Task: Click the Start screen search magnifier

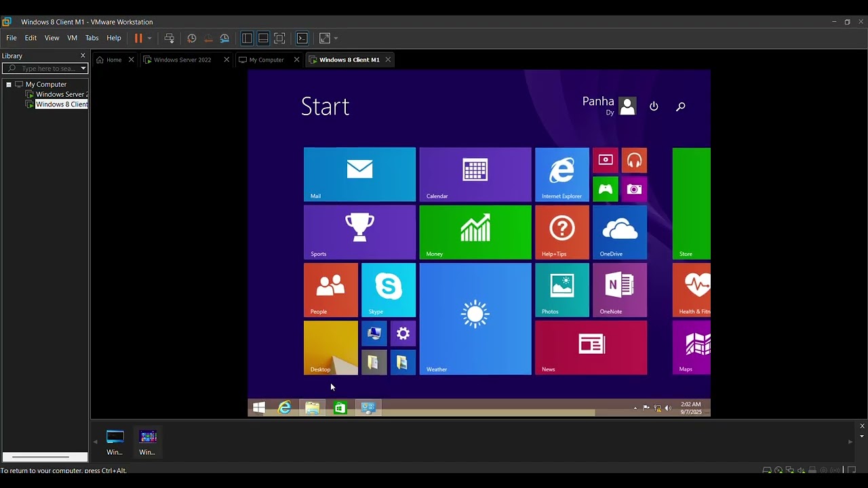Action: [x=681, y=106]
